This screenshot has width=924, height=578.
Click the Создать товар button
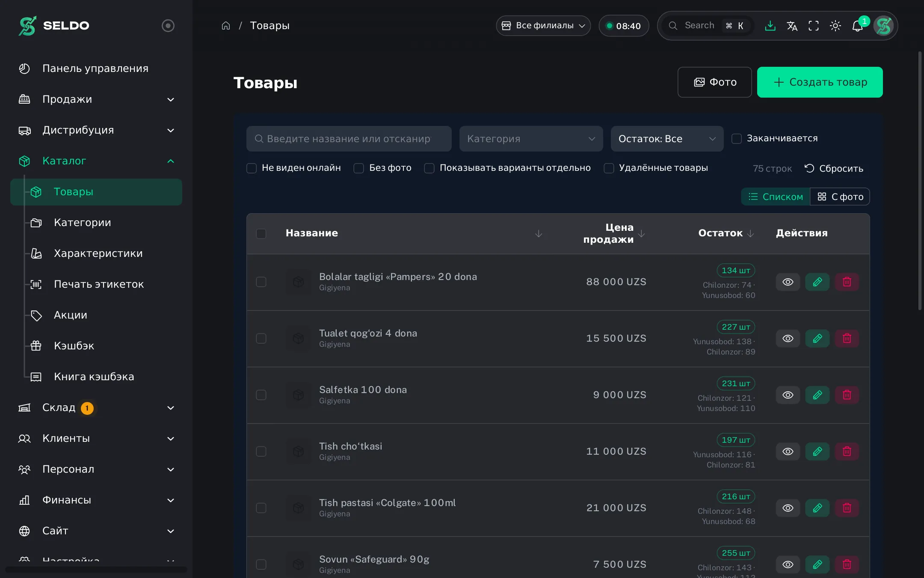tap(820, 82)
